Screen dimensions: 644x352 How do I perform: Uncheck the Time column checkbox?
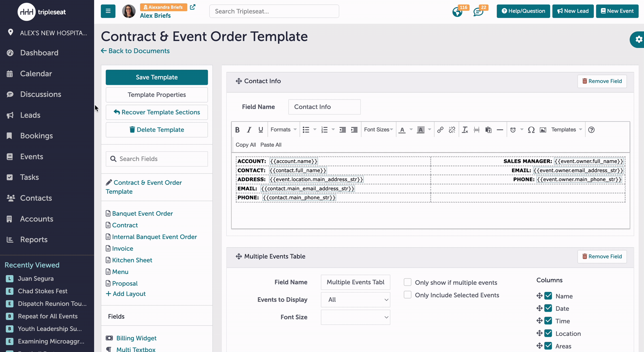pyautogui.click(x=548, y=321)
